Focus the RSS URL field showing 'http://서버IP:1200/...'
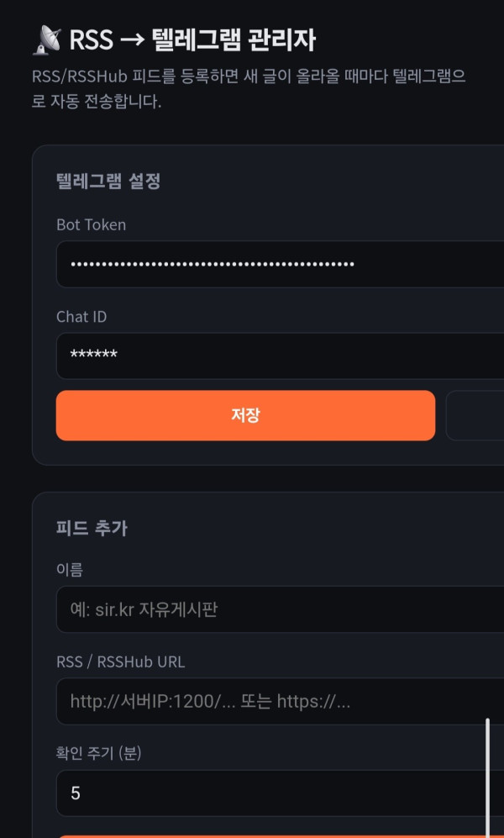Image resolution: width=504 pixels, height=838 pixels. click(280, 701)
